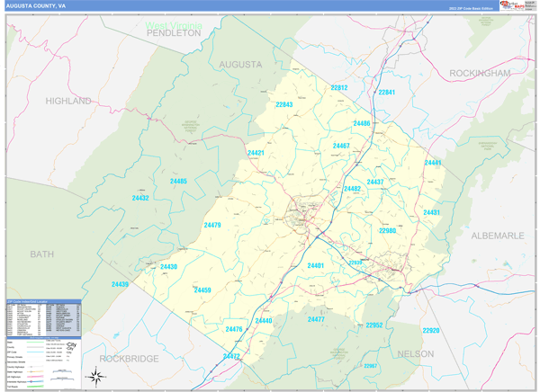The width and height of the screenshot is (540, 392).
Task: Select ZIP code 24479 on the map
Action: (212, 225)
